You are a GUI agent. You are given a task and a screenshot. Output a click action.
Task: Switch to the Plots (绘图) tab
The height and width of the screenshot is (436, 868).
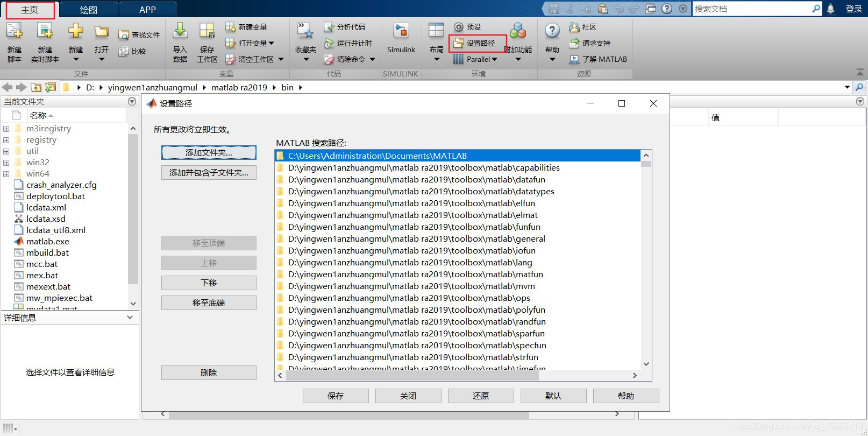[x=88, y=10]
